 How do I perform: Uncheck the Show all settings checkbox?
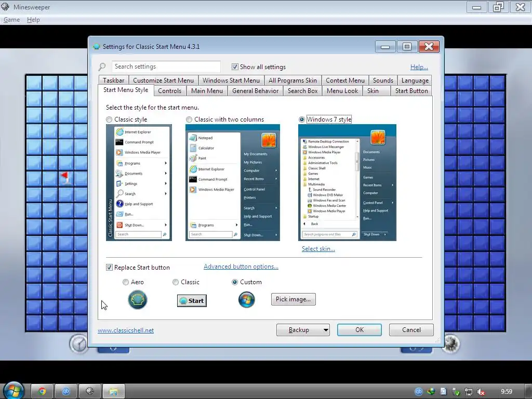[235, 67]
